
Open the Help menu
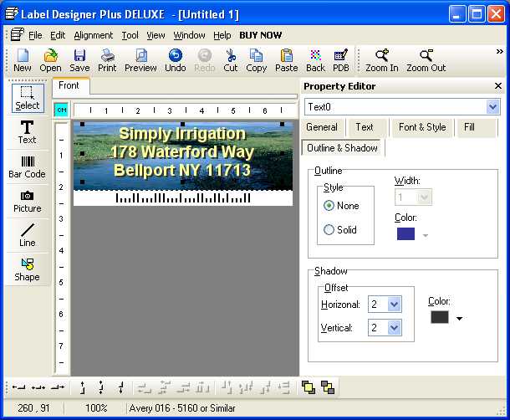pyautogui.click(x=222, y=35)
